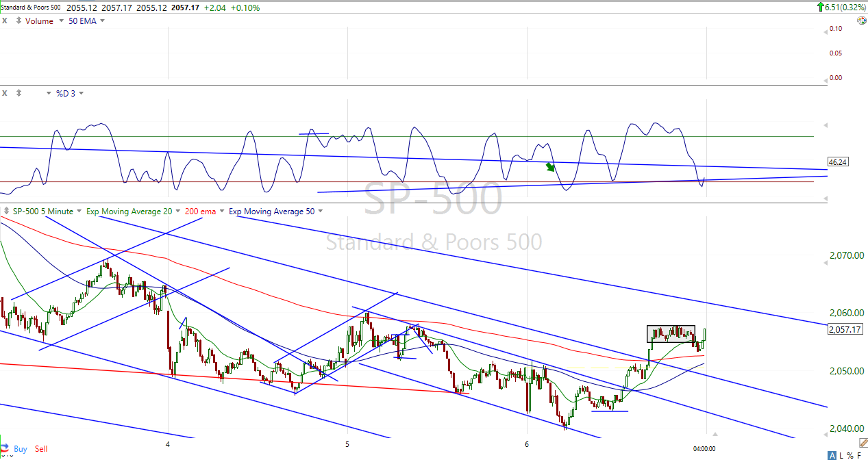Click the pencil drawing tool icon
Image resolution: width=868 pixels, height=462 pixels.
[863, 444]
